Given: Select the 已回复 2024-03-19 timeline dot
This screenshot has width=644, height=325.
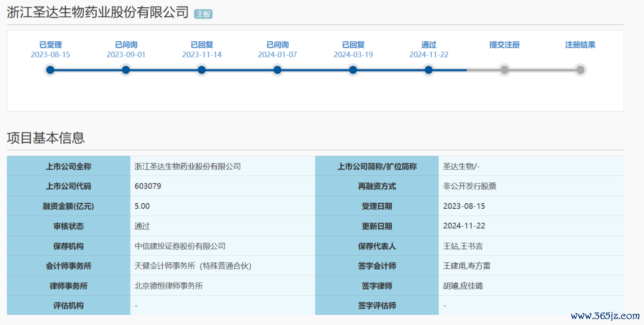Looking at the screenshot, I should tap(353, 70).
